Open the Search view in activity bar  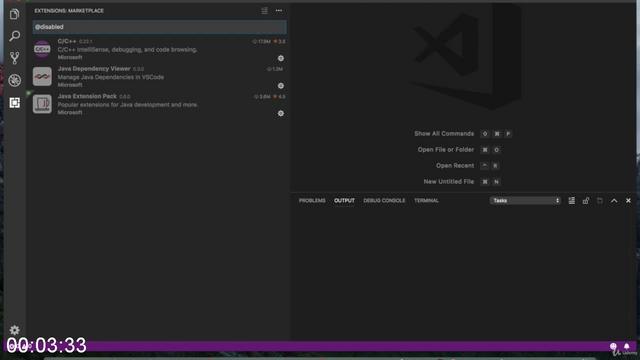click(14, 36)
